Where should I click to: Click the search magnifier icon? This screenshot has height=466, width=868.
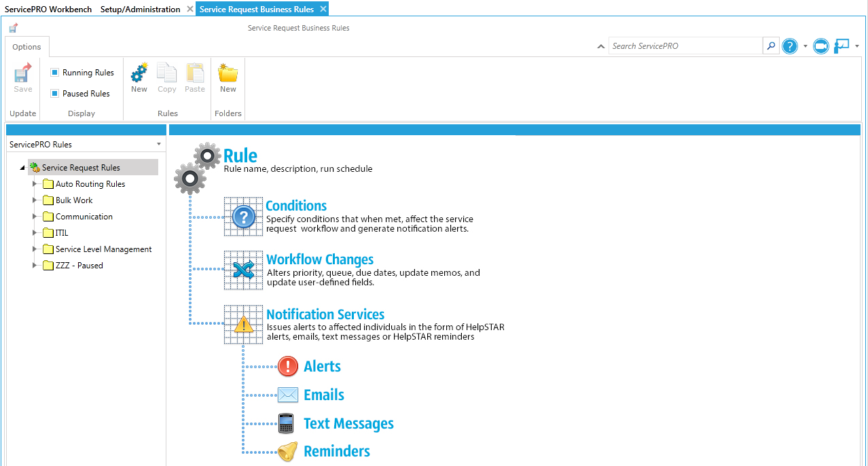tap(771, 46)
